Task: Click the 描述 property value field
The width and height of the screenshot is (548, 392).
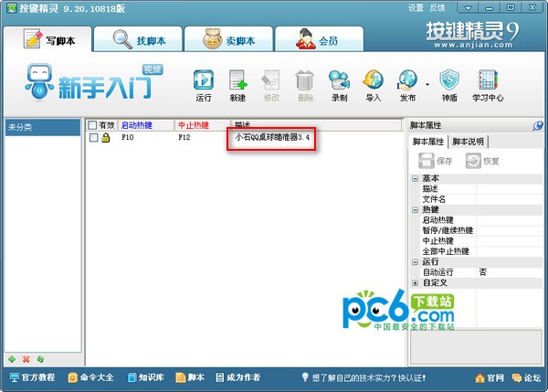Action: point(509,189)
